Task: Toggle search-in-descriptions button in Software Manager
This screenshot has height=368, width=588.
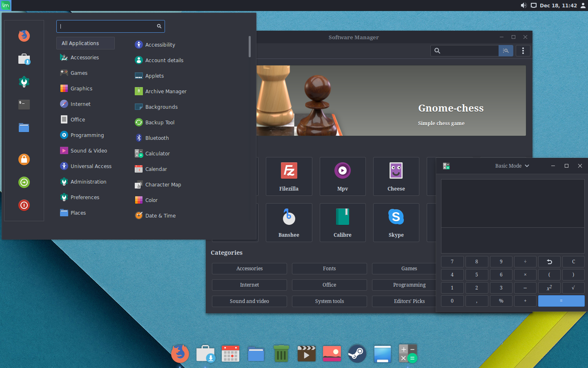Action: [506, 51]
